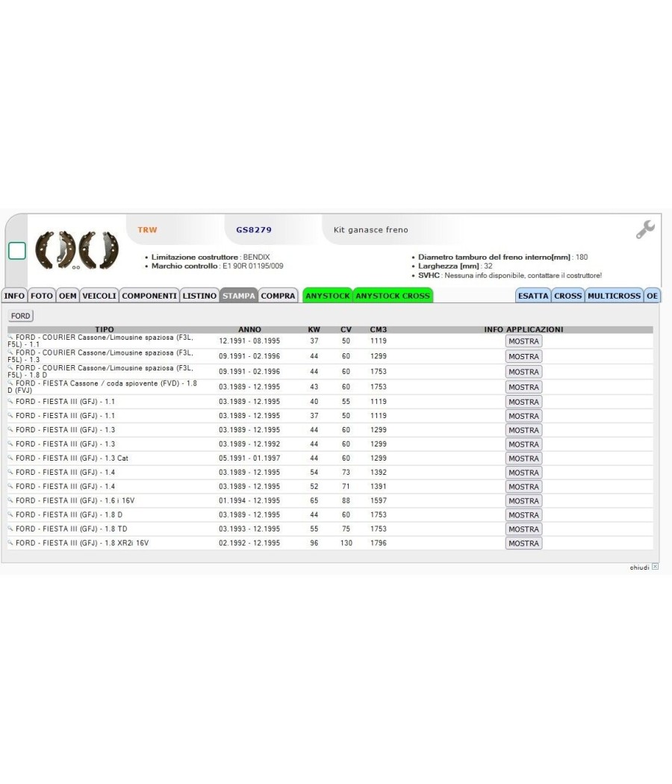Click MOSTRA for COURIER 1.1 row

tap(523, 341)
